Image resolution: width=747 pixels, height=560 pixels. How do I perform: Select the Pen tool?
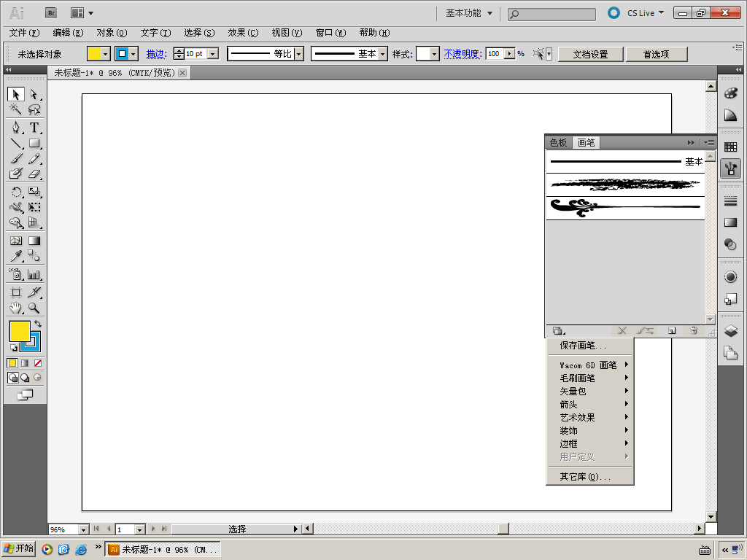coord(16,127)
